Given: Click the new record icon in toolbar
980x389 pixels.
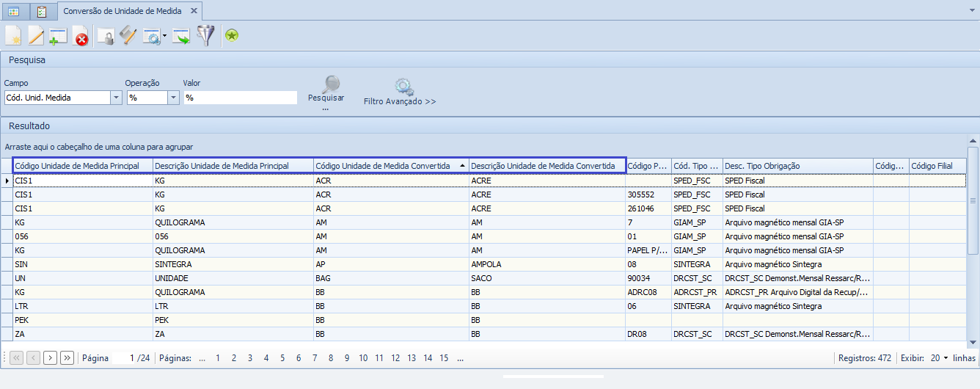Looking at the screenshot, I should (x=13, y=35).
